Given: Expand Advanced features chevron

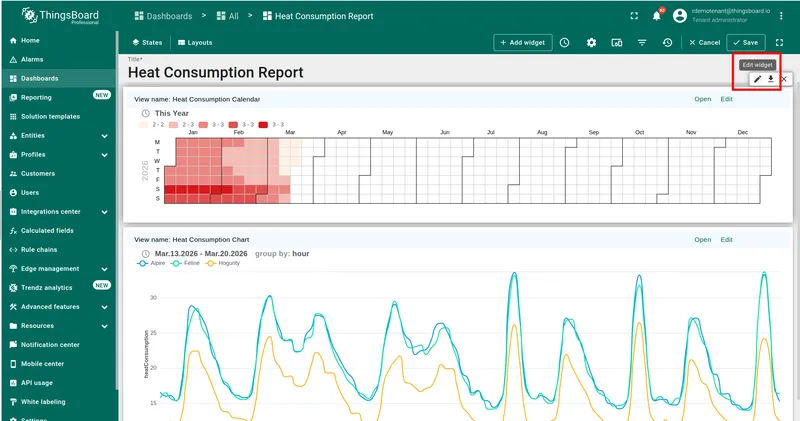Looking at the screenshot, I should (105, 307).
